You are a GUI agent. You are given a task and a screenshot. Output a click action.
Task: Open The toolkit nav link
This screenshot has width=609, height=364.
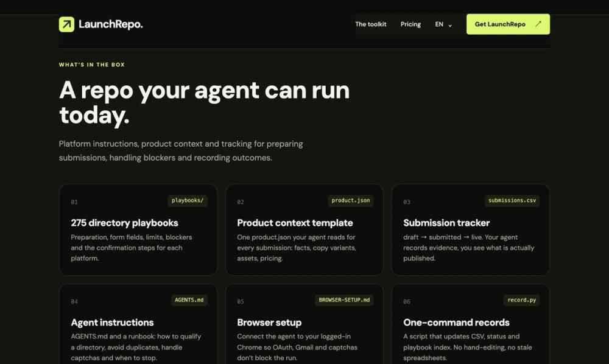370,24
